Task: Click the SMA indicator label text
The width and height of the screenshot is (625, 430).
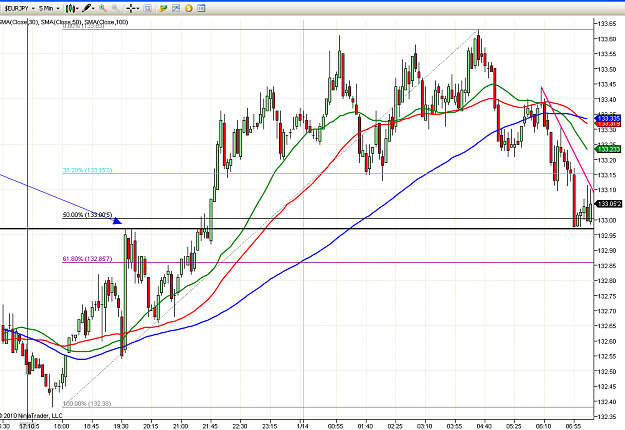Action: point(64,22)
